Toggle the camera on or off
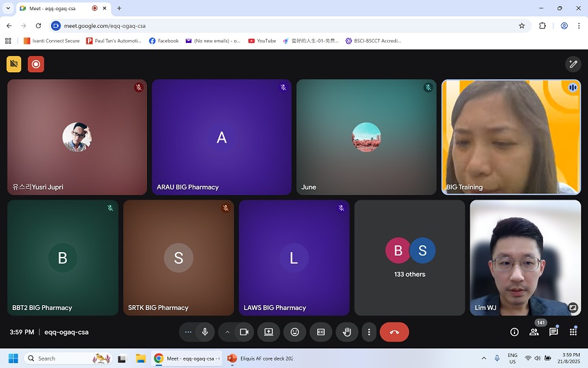This screenshot has height=368, width=588. 244,332
